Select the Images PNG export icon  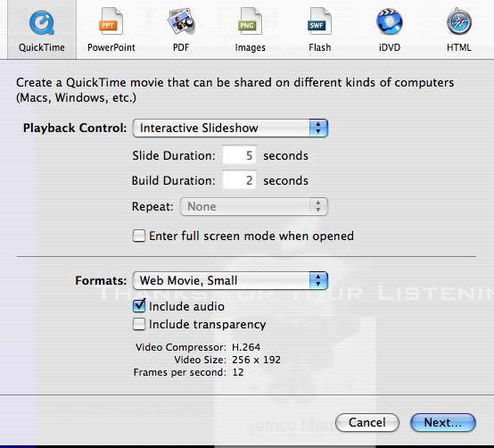tap(250, 21)
